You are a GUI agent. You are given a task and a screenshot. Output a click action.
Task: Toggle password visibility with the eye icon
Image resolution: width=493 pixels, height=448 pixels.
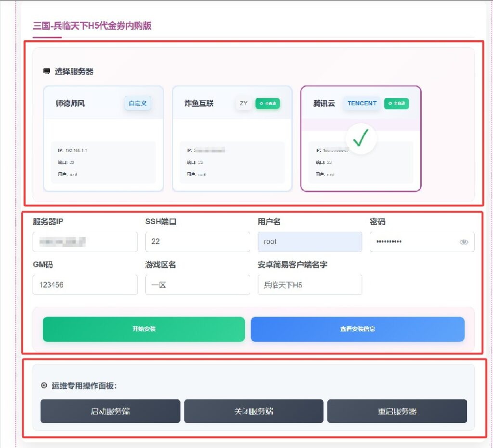pos(463,242)
